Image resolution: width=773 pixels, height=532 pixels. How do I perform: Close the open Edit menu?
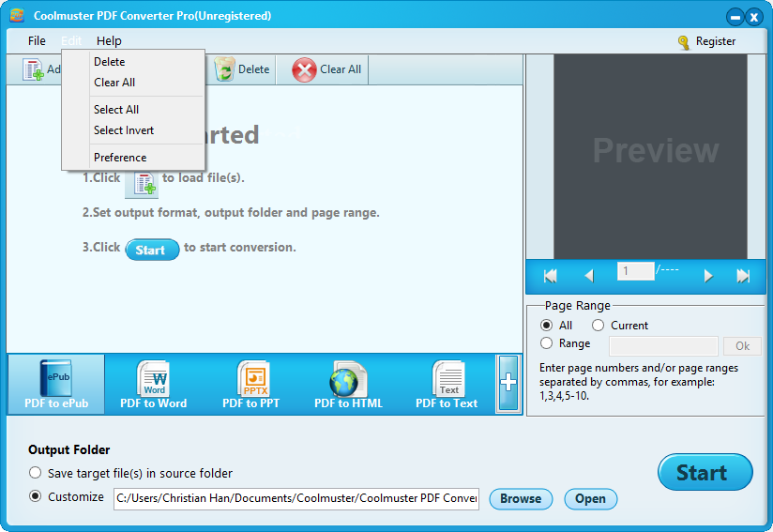[x=71, y=41]
